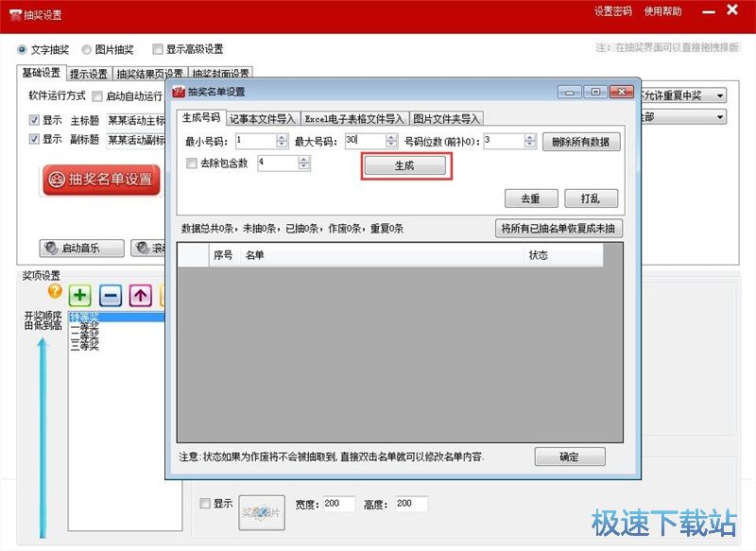Maximize the 抽奖名单设置 dialog
Image resolution: width=756 pixels, height=551 pixels.
click(595, 92)
